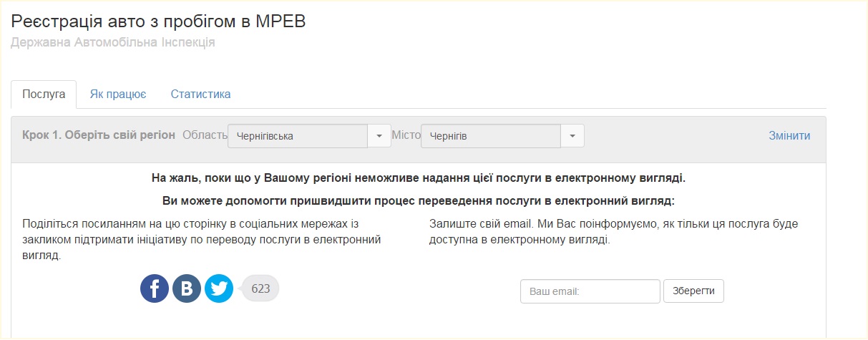Open the Як працює tab
Image resolution: width=868 pixels, height=340 pixels.
click(x=118, y=94)
